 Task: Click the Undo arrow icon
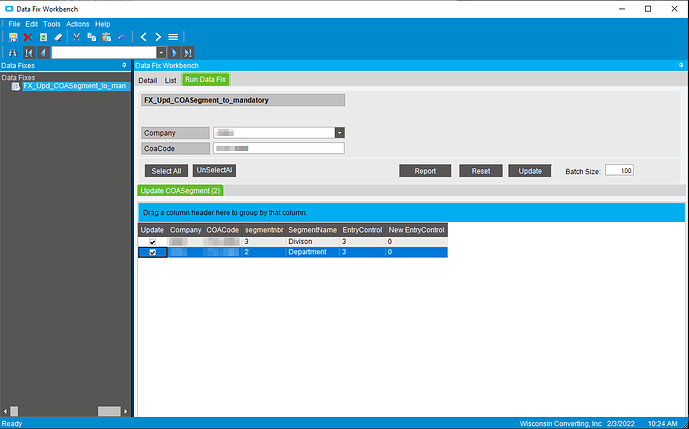point(122,37)
